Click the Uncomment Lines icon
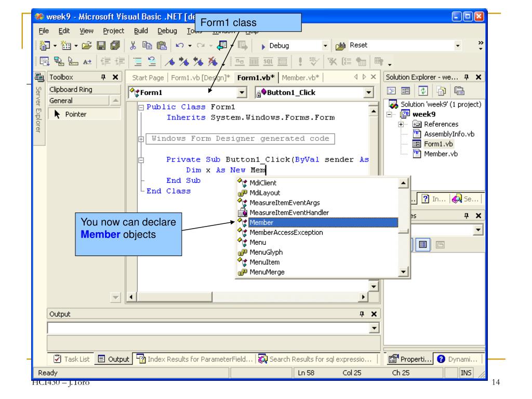 (152, 61)
